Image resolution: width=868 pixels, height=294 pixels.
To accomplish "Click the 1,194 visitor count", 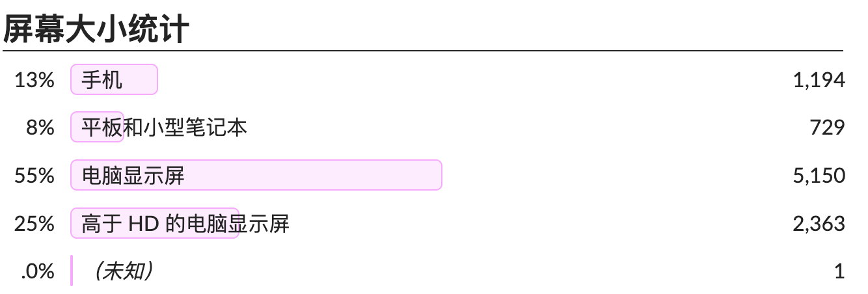I will [x=819, y=80].
